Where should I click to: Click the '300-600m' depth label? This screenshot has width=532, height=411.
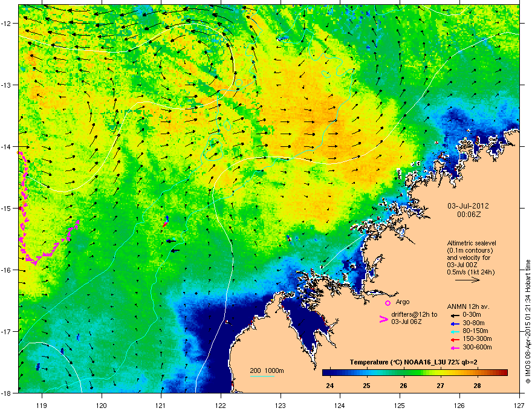click(x=478, y=347)
